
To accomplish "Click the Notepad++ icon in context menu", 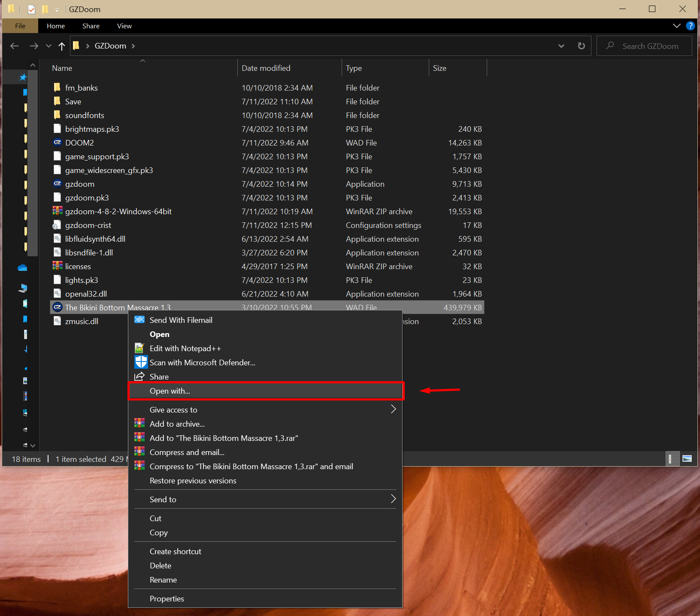I will click(139, 348).
